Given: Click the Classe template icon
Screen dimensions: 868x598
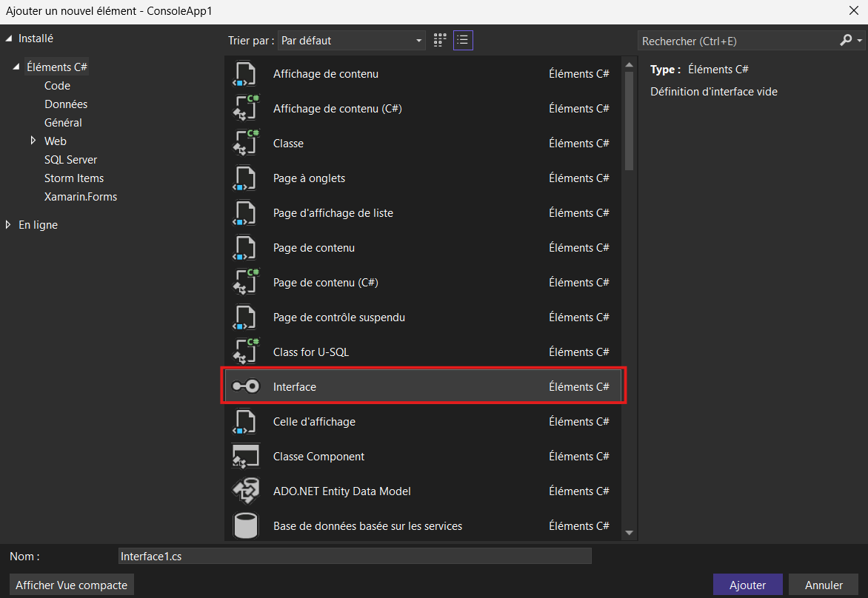Looking at the screenshot, I should [245, 144].
